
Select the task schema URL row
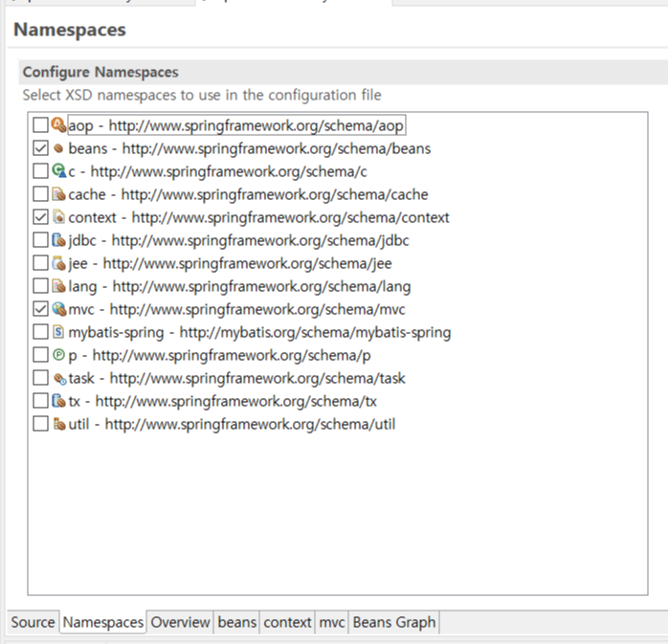click(236, 379)
